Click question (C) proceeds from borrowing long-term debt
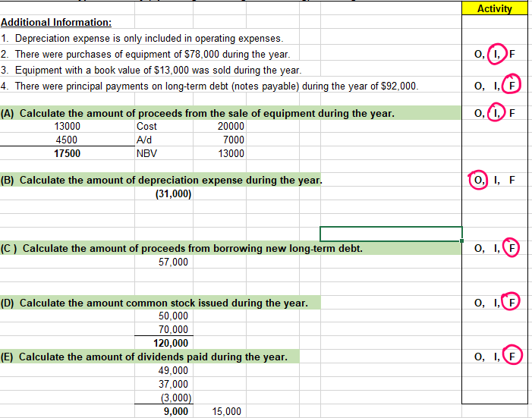Viewport: 532px width, 418px height. (x=231, y=248)
